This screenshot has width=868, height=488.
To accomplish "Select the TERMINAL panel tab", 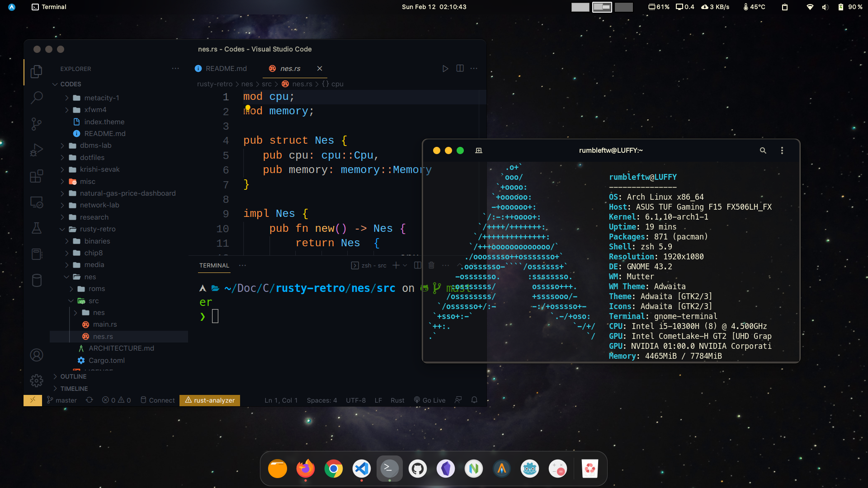I will point(214,265).
